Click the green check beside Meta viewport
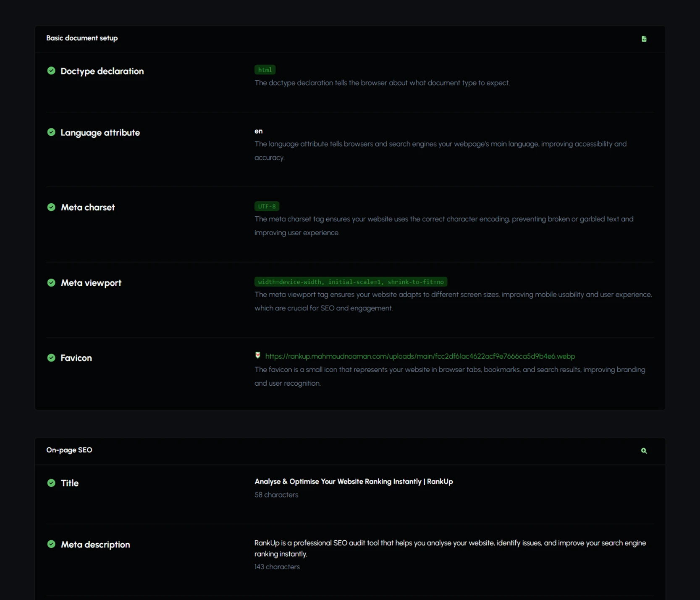Screen dimensions: 700x600 tap(51, 282)
